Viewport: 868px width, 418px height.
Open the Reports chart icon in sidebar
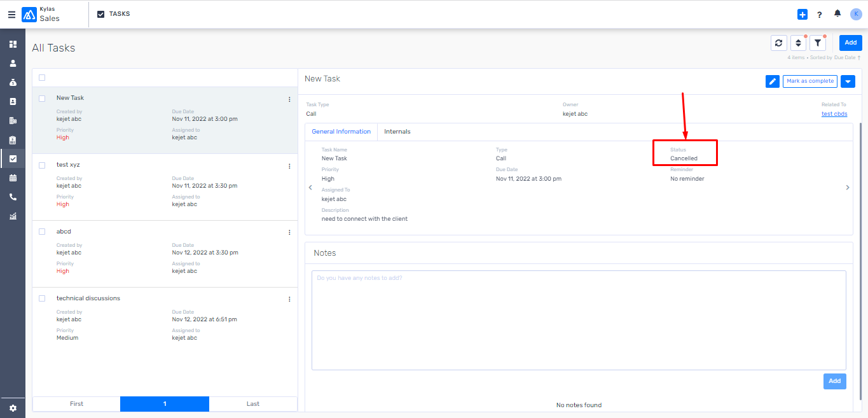[13, 216]
